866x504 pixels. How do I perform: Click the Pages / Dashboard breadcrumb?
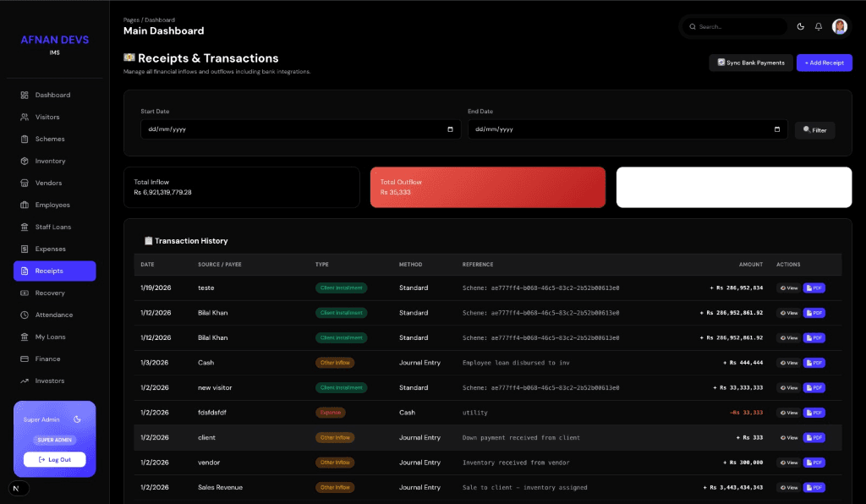[x=149, y=20]
